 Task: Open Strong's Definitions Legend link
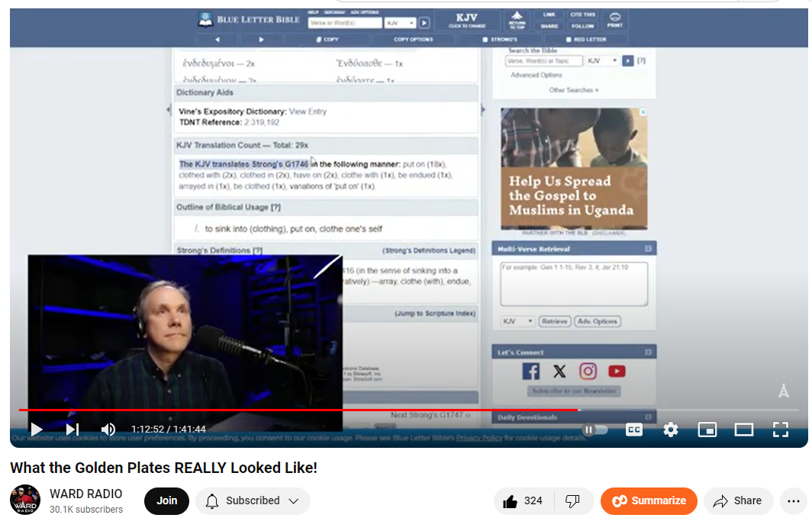tap(429, 250)
